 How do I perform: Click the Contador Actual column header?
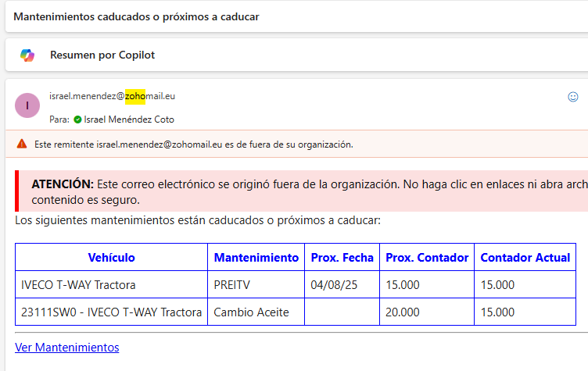525,258
